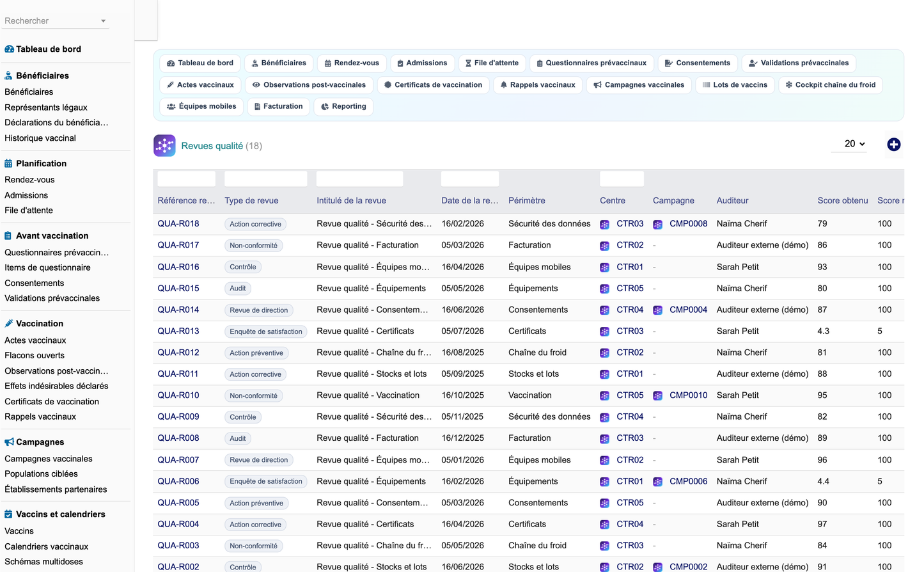
Task: Click the Tableau de bord gauge icon in sidebar
Action: pos(9,49)
